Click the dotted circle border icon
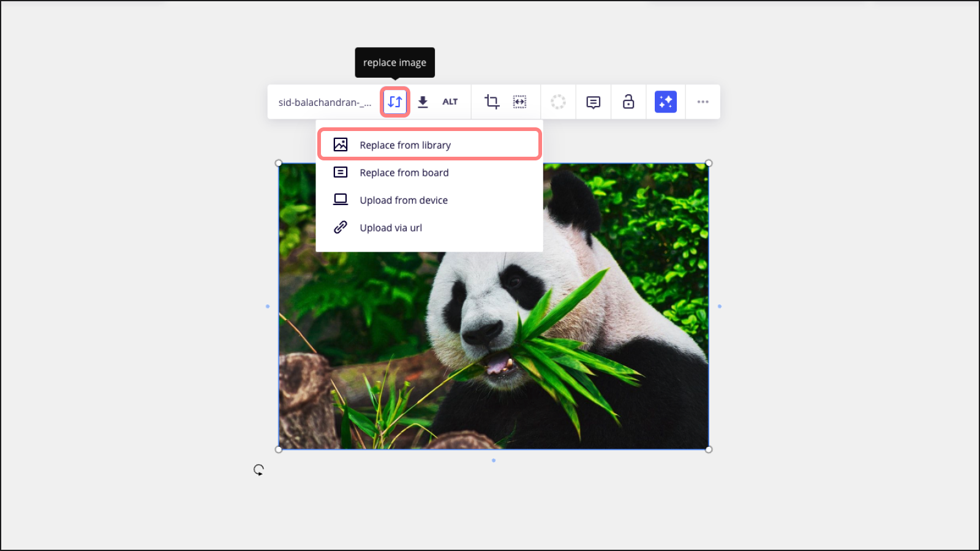This screenshot has height=551, width=980. click(558, 102)
